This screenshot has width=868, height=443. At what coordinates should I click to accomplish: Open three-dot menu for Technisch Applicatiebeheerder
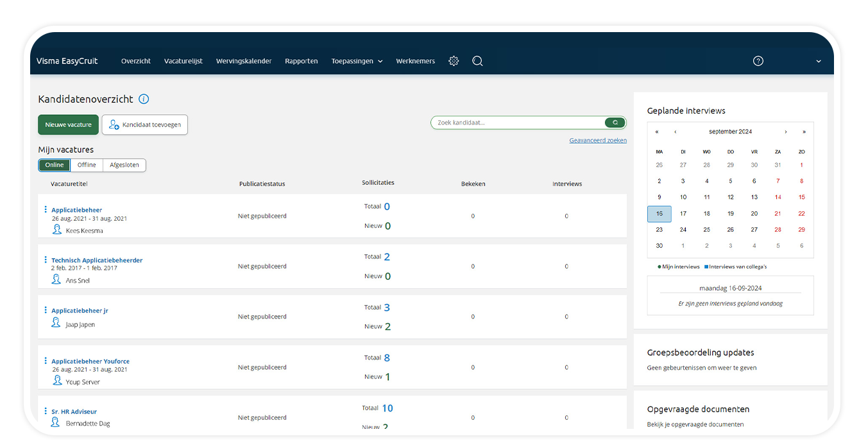(x=46, y=260)
